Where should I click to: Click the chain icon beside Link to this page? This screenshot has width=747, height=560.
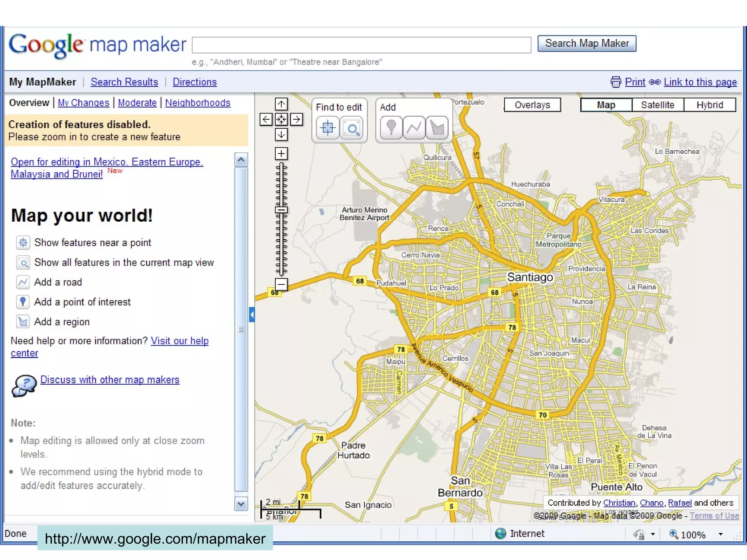tap(655, 82)
